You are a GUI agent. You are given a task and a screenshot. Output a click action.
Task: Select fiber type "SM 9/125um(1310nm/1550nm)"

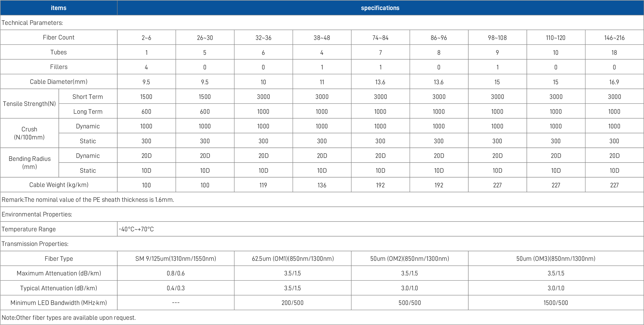[176, 258]
